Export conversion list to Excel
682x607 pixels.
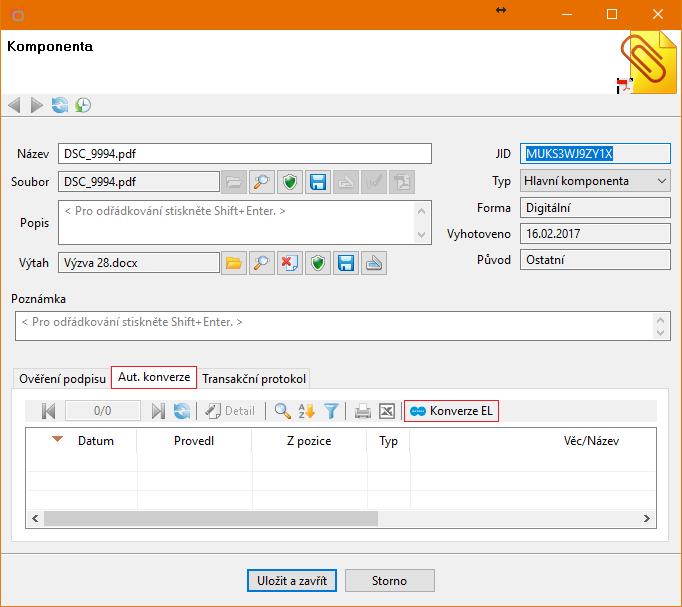387,411
